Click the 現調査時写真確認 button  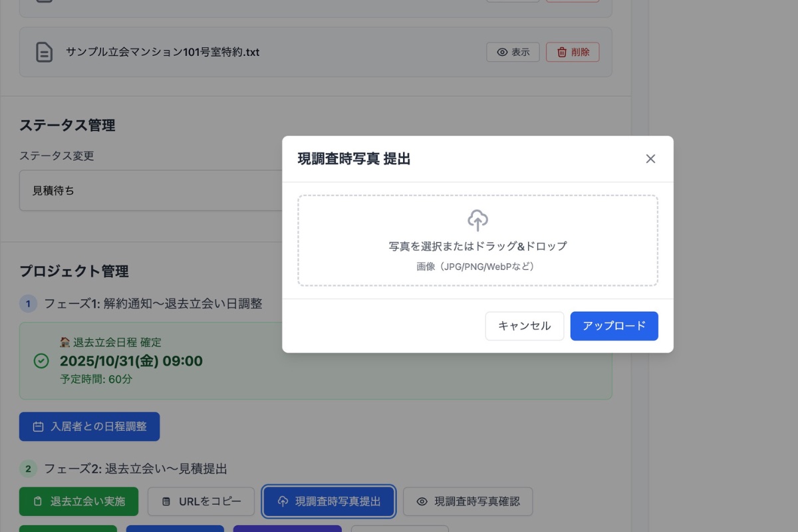[467, 501]
